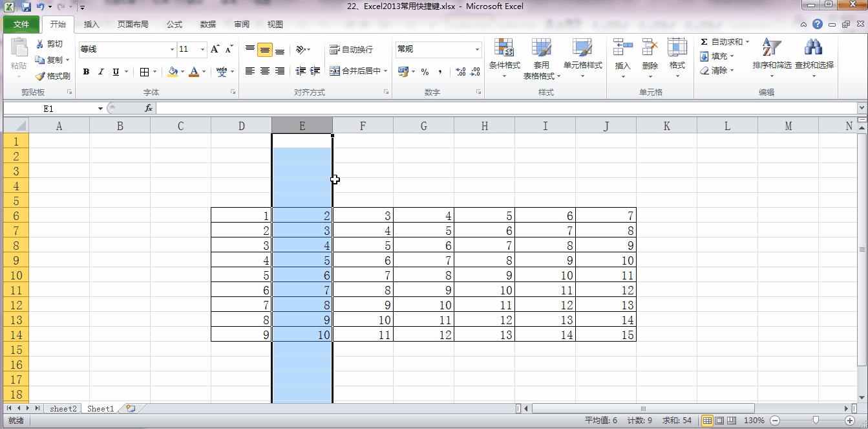The width and height of the screenshot is (868, 429).
Task: Toggle top vertical alignment
Action: point(250,50)
